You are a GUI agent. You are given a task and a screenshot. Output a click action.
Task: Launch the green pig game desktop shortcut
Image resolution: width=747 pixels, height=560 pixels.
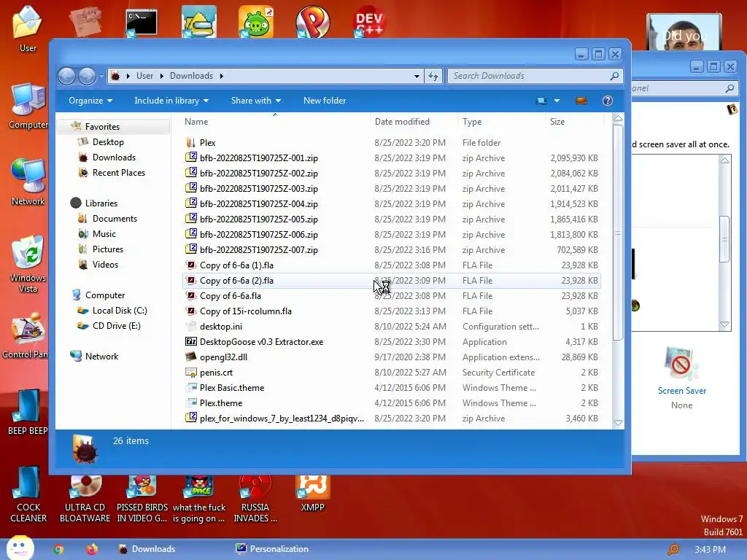click(x=256, y=21)
